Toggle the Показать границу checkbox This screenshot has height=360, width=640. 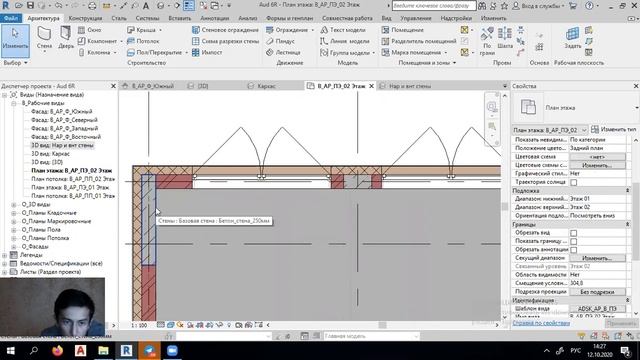tap(573, 241)
